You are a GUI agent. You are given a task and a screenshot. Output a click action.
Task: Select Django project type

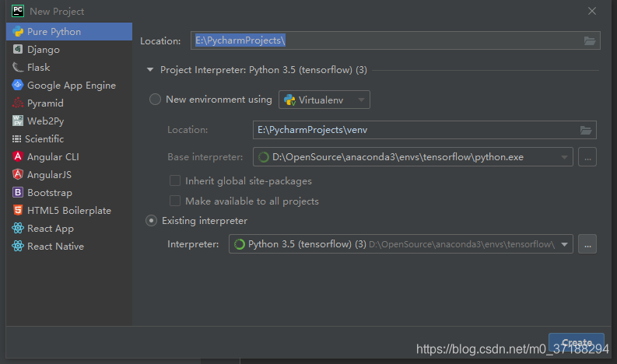(69, 49)
